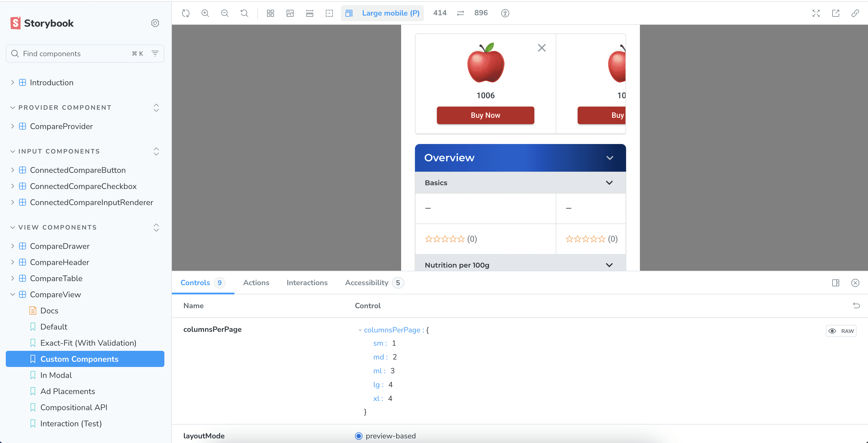Click the go fullscreen icon
Screen dimensions: 868x443
point(816,13)
